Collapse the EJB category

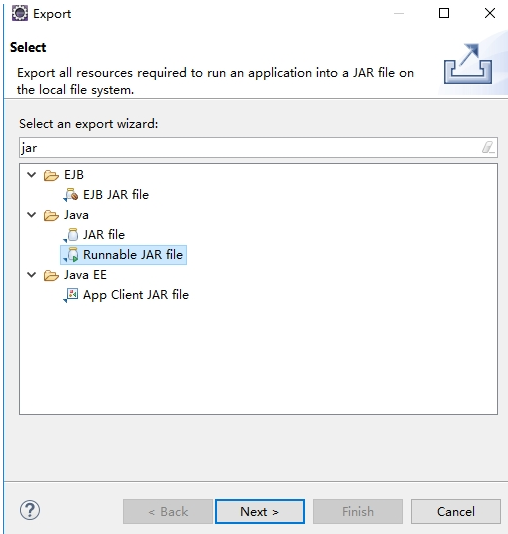point(32,175)
